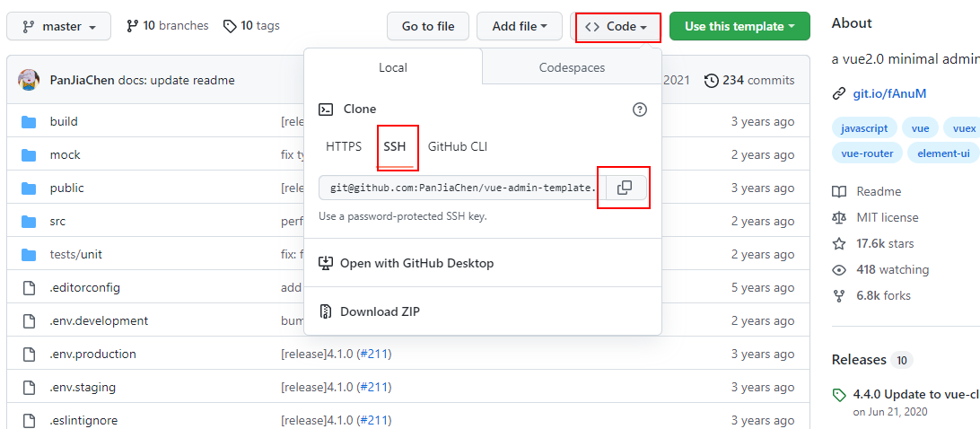980x429 pixels.
Task: Click the commit history clock icon
Action: pos(712,81)
